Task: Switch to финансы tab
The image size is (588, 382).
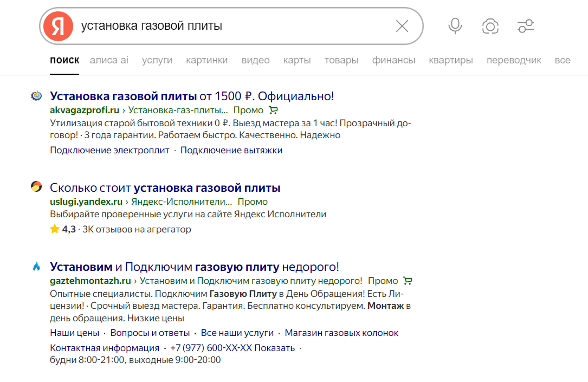Action: pos(393,60)
